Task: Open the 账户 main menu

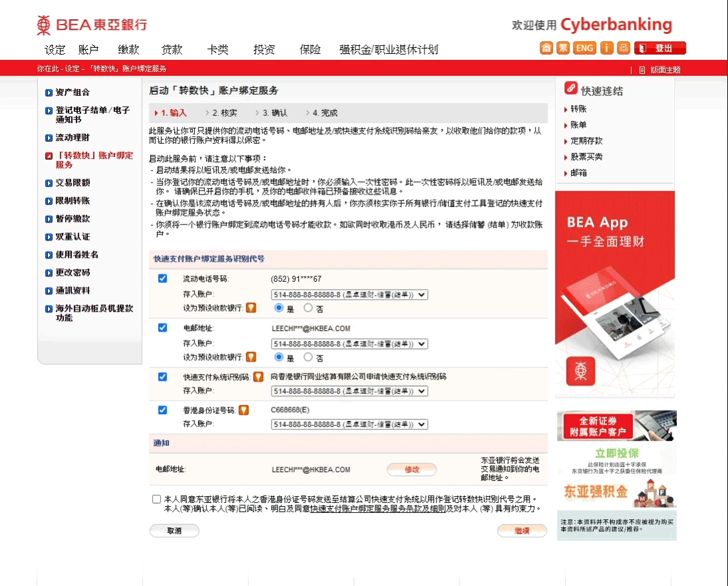Action: pos(89,50)
